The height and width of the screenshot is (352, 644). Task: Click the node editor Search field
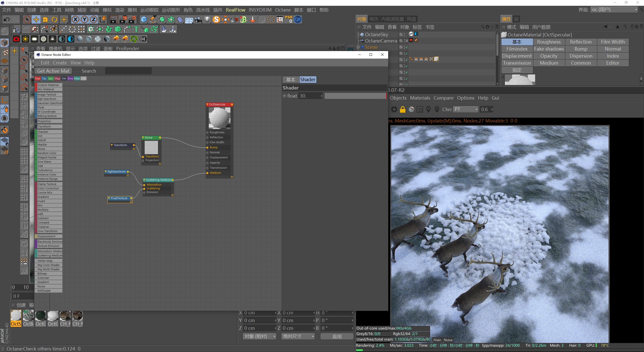pos(128,71)
